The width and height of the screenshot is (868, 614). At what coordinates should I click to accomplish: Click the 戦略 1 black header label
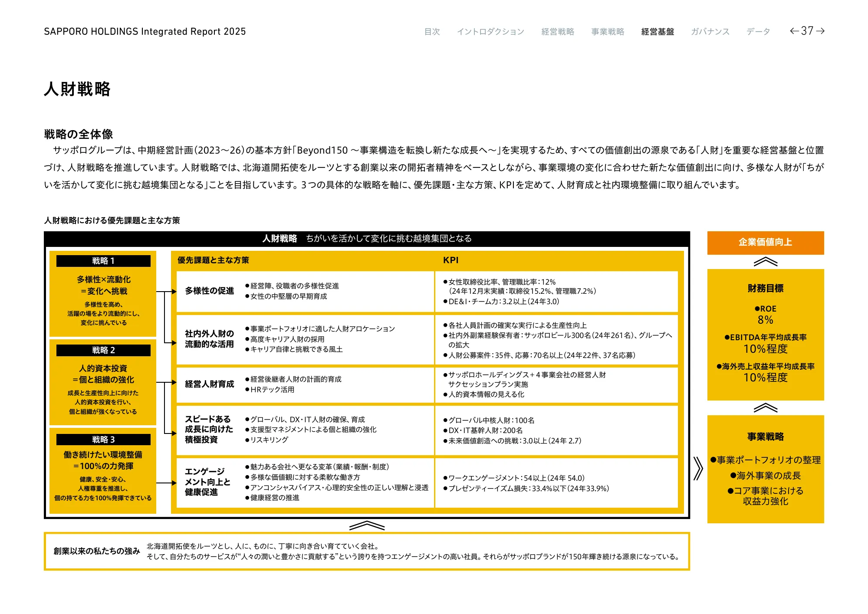click(103, 261)
